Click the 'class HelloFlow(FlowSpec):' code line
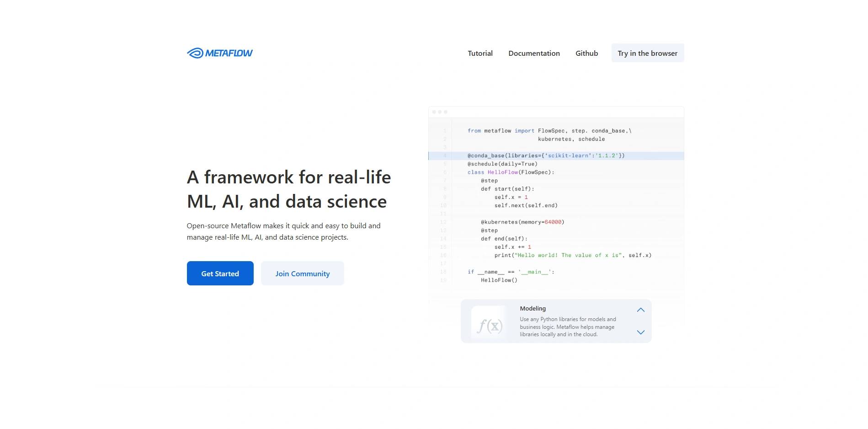 511,172
